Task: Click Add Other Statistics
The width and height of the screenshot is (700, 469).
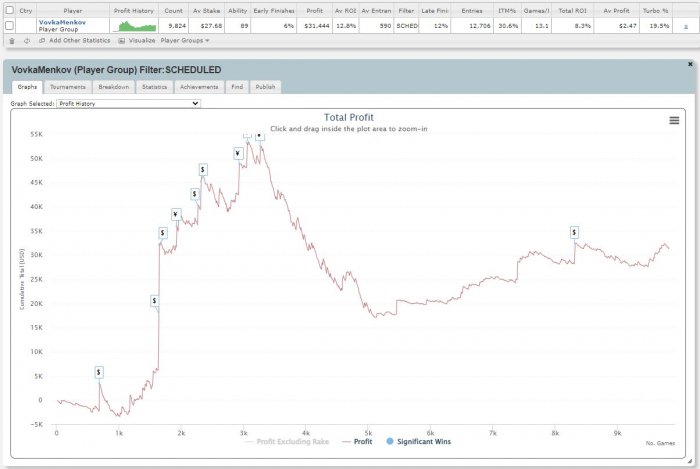Action: tap(79, 41)
